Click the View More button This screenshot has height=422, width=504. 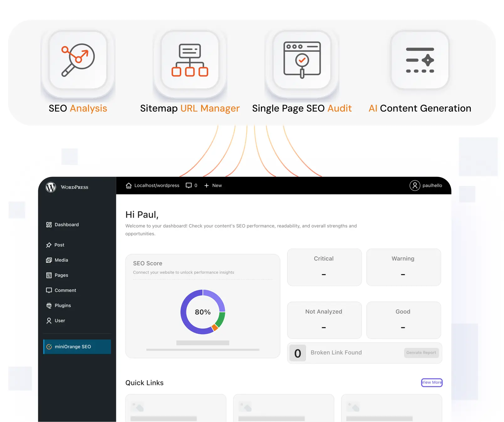point(431,382)
